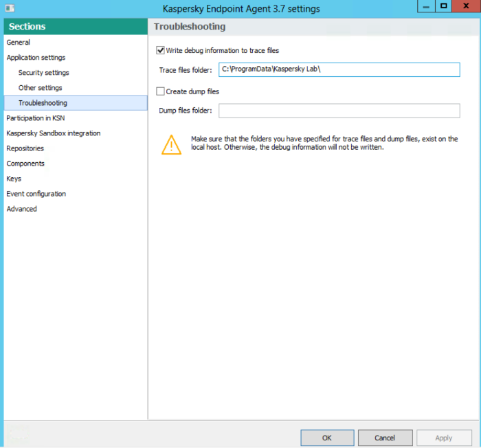This screenshot has width=481, height=448.
Task: Open the General section
Action: 18,43
